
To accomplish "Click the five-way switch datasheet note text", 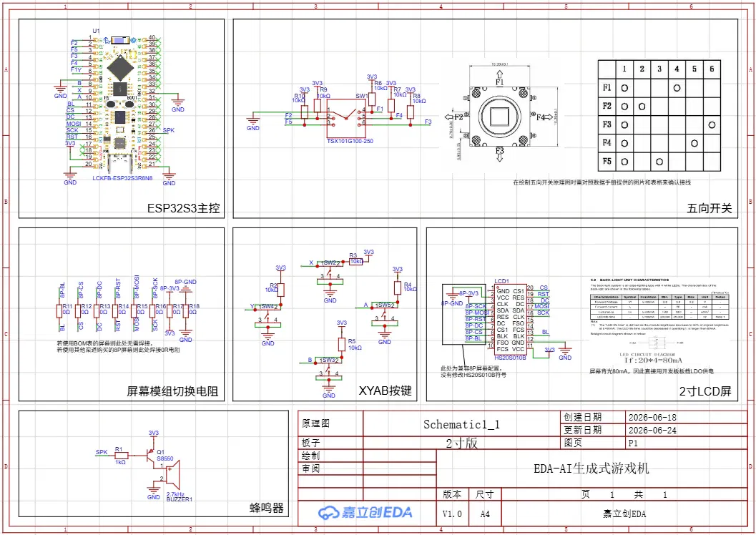I will click(x=602, y=182).
